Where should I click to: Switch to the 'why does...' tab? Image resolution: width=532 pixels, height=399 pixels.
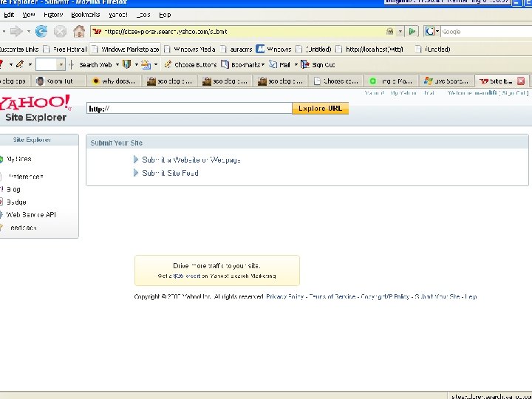click(x=114, y=81)
